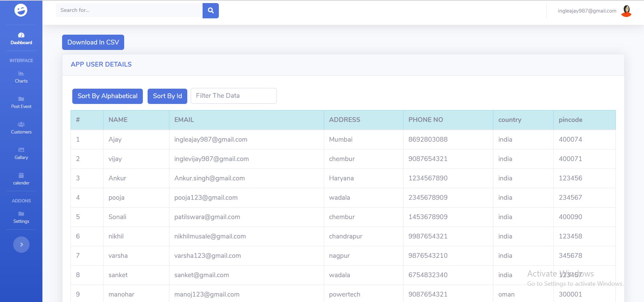Open the calender sidebar item
This screenshot has width=644, height=302.
click(21, 179)
